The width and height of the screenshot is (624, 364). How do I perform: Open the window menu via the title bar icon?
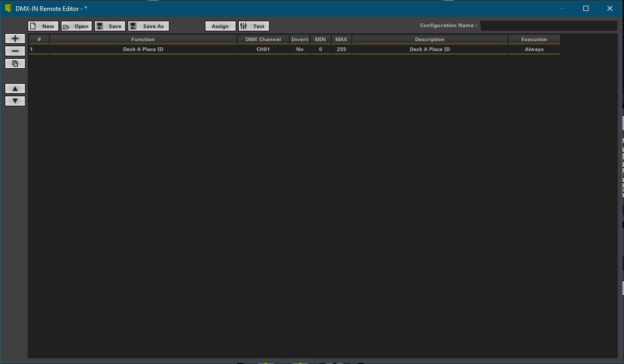point(7,8)
